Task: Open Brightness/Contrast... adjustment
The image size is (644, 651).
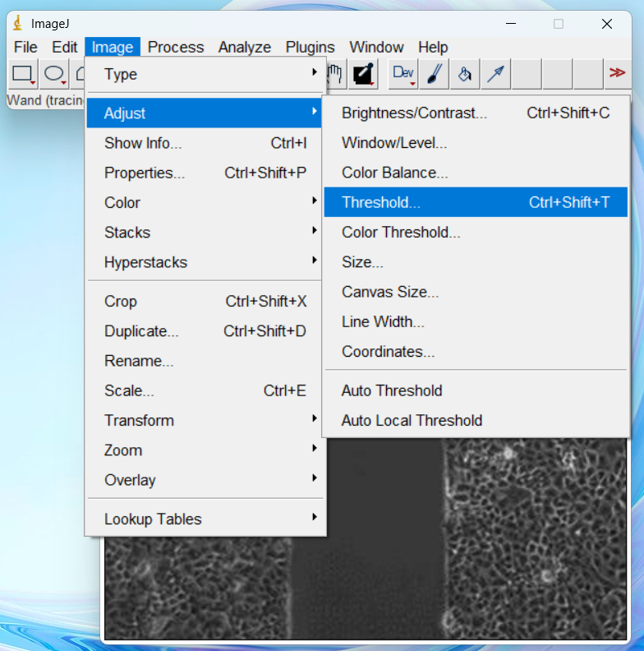Action: [476, 113]
